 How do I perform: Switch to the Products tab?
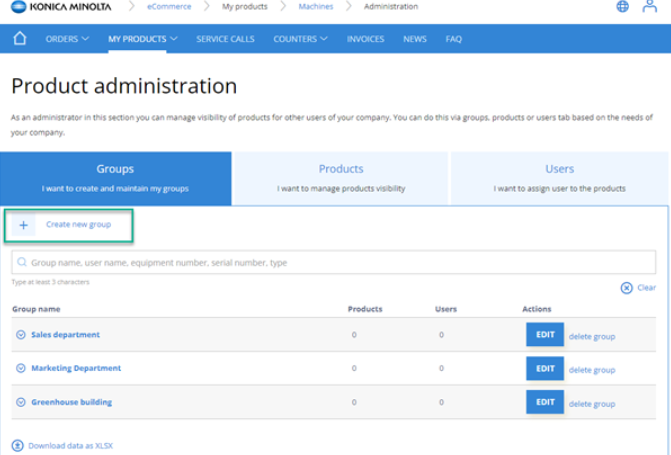click(341, 178)
